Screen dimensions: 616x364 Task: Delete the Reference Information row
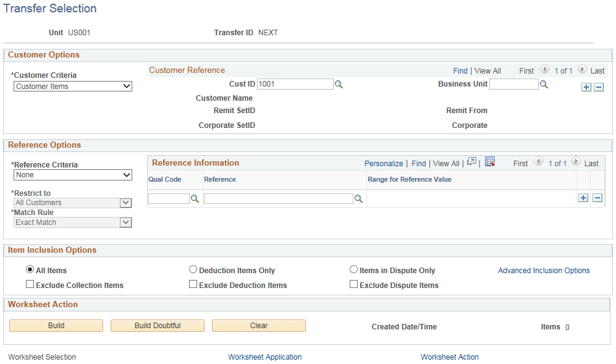pyautogui.click(x=597, y=198)
